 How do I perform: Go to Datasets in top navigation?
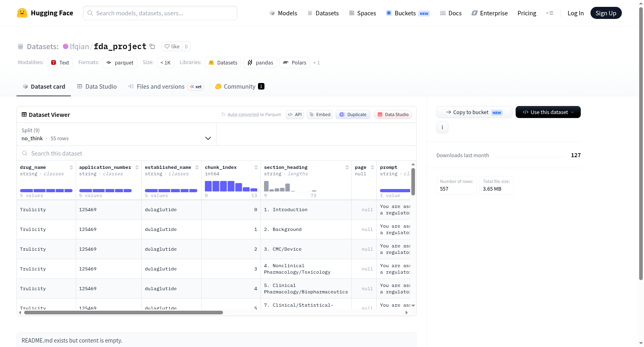pyautogui.click(x=323, y=13)
